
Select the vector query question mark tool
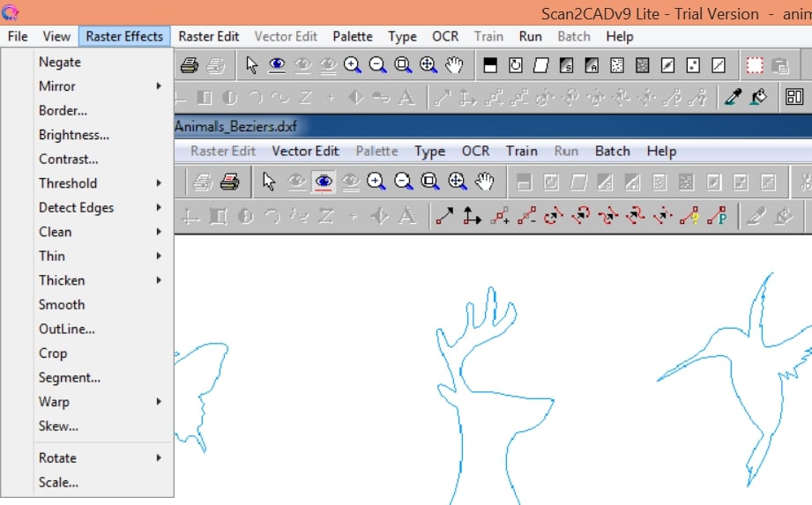689,216
